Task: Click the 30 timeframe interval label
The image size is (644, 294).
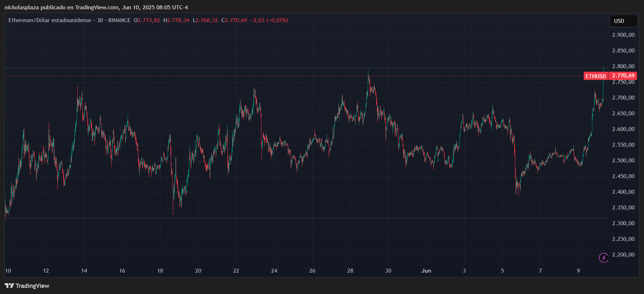Action: point(100,20)
